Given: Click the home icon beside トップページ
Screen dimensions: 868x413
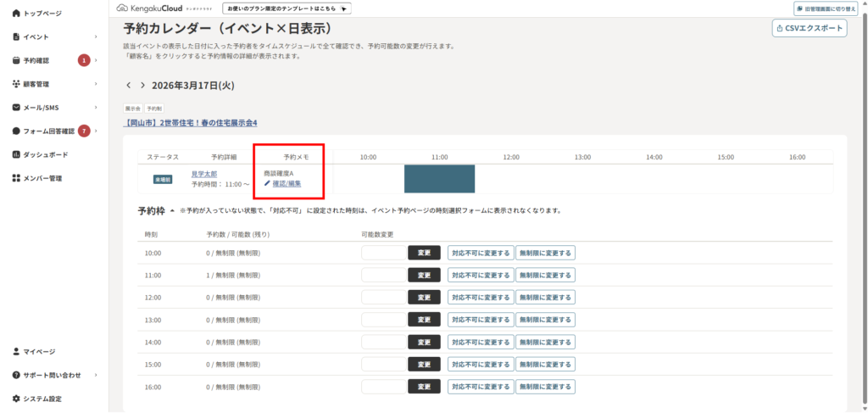Looking at the screenshot, I should 16,14.
